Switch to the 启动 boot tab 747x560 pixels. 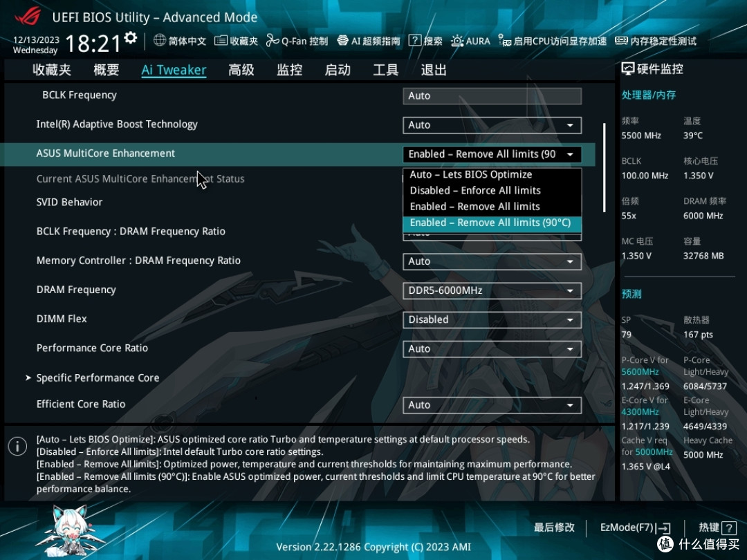338,70
